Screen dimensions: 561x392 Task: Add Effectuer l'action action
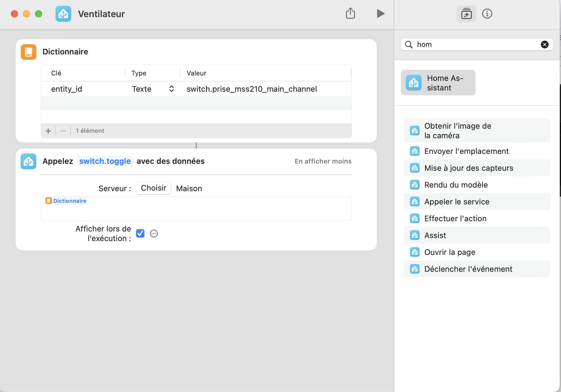pyautogui.click(x=477, y=219)
